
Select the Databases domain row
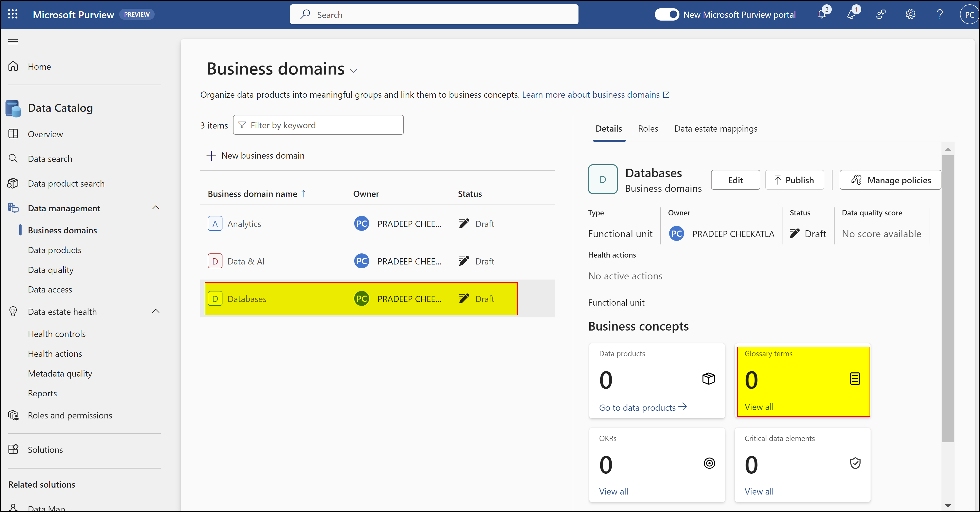point(377,298)
